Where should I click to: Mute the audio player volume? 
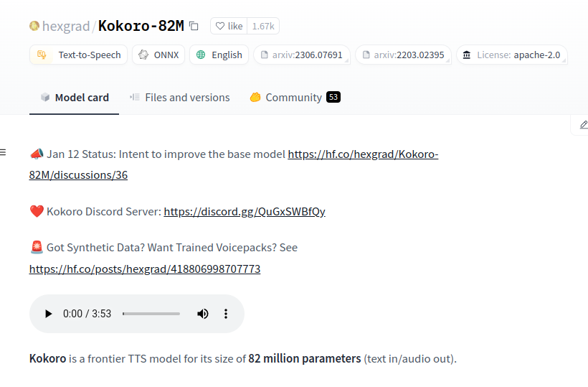click(x=202, y=314)
